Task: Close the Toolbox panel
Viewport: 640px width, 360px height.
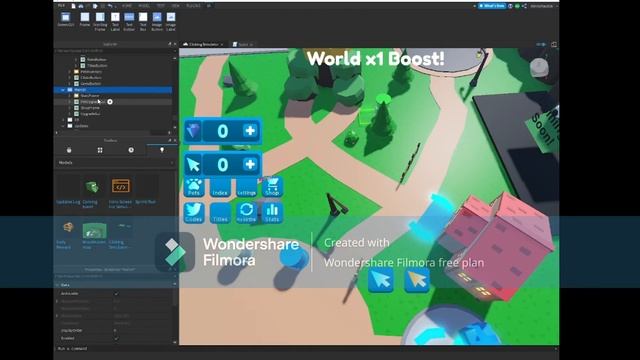Action: (x=175, y=140)
